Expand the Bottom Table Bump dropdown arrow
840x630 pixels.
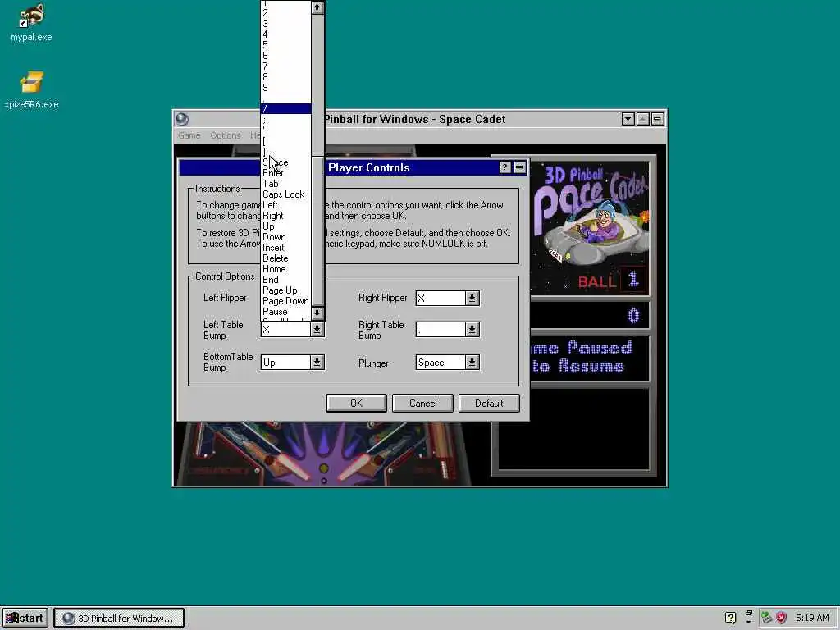(x=317, y=363)
